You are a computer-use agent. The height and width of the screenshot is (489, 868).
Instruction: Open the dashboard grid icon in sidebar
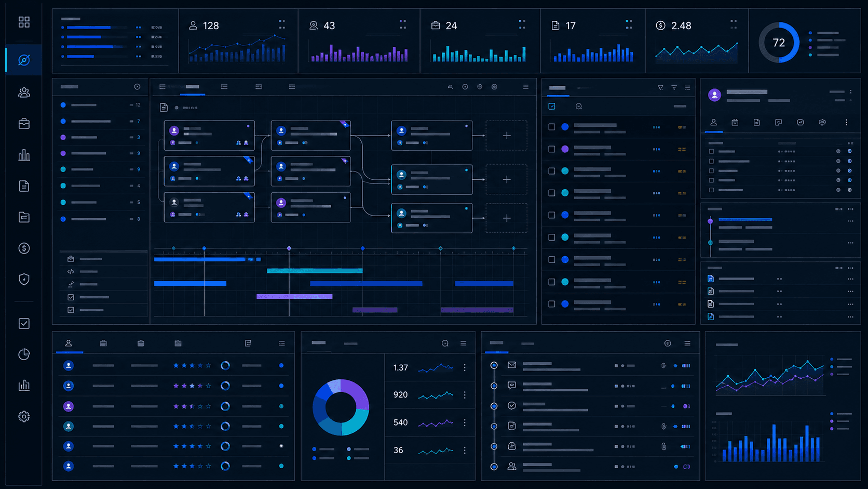(24, 22)
